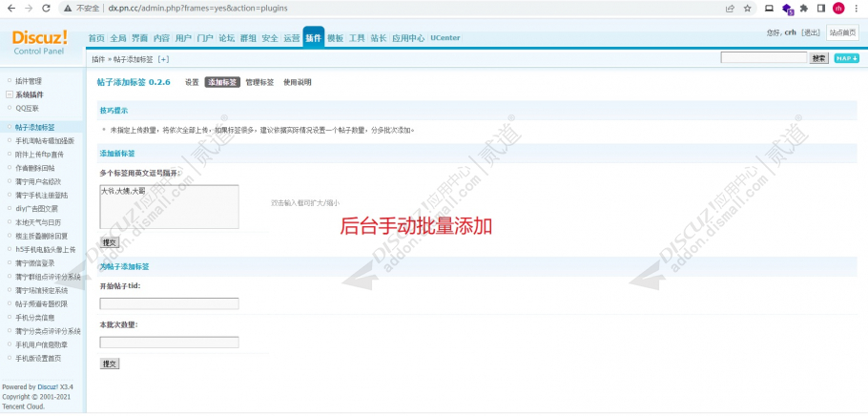The width and height of the screenshot is (868, 416).
Task: Bookmark this page with the star icon
Action: [x=747, y=9]
